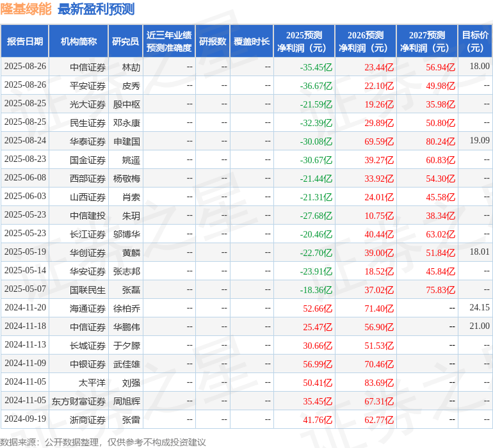Click date 2024-11-18

(x=25, y=326)
